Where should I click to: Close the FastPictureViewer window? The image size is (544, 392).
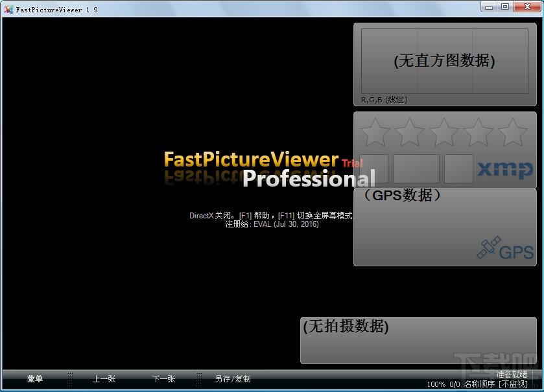pos(527,7)
